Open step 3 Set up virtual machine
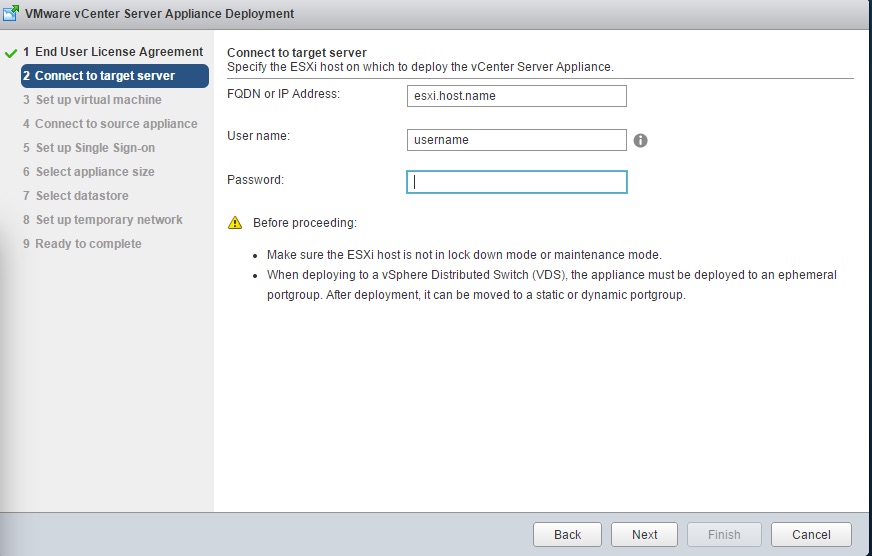Viewport: 872px width, 556px height. 98,100
